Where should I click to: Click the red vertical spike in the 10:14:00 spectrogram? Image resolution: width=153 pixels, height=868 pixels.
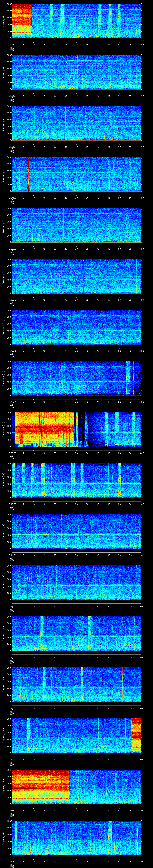tap(122, 685)
